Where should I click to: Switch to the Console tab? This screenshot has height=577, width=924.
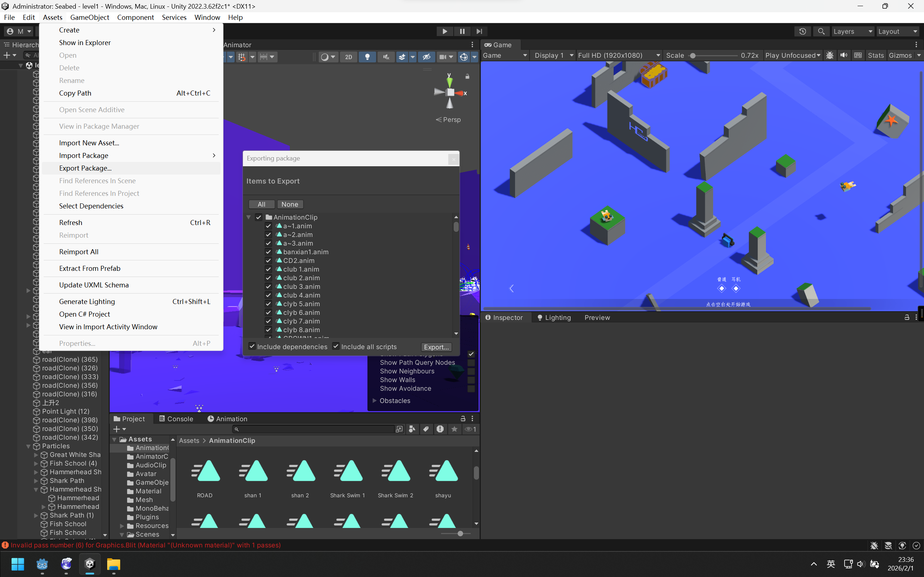176,419
